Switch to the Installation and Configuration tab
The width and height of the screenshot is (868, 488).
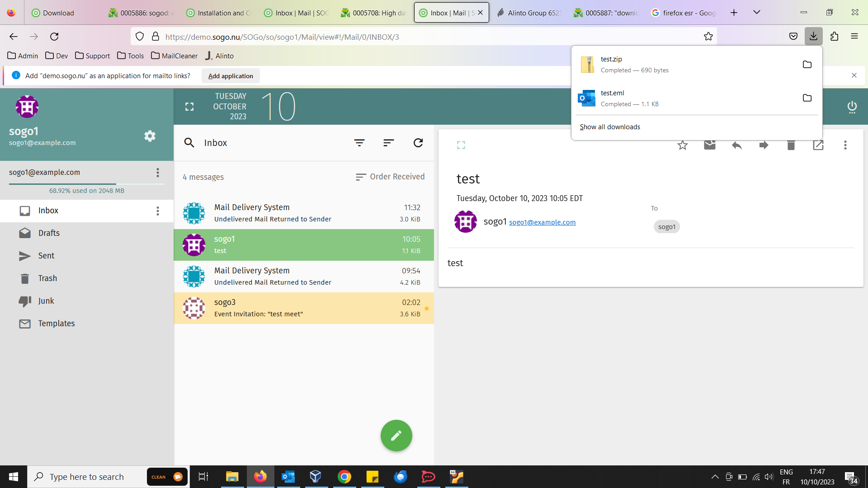pos(219,13)
